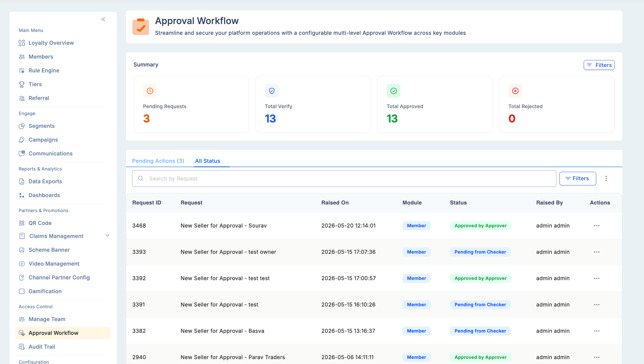Open the table's vertical three-dot options menu

pyautogui.click(x=606, y=179)
